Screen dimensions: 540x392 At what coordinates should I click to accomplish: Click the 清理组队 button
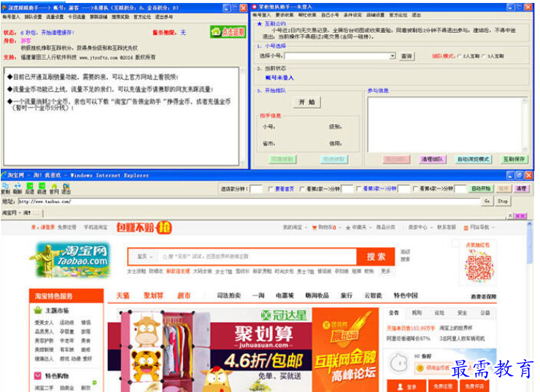point(432,159)
